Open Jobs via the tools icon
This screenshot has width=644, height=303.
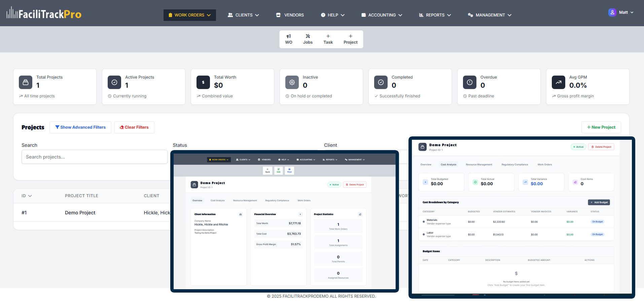click(308, 36)
